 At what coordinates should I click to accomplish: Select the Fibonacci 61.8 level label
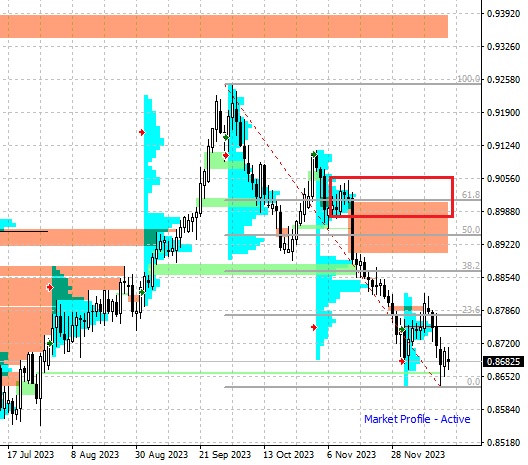point(471,195)
